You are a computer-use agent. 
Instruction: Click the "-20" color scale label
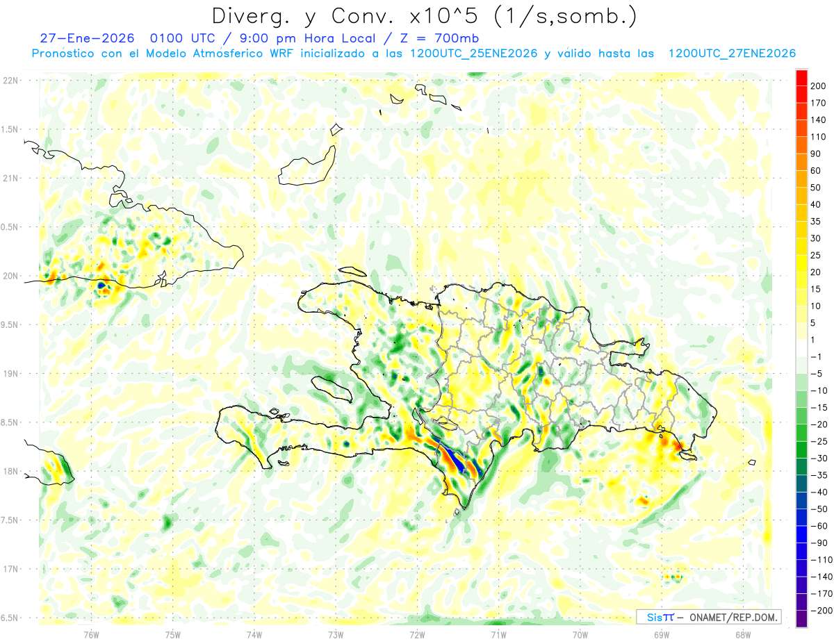click(819, 424)
